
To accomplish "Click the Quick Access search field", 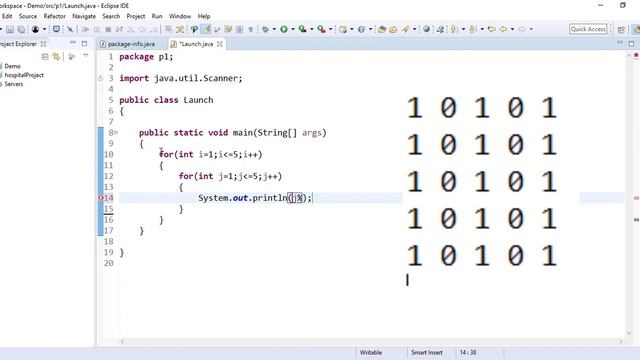I will click(x=588, y=29).
